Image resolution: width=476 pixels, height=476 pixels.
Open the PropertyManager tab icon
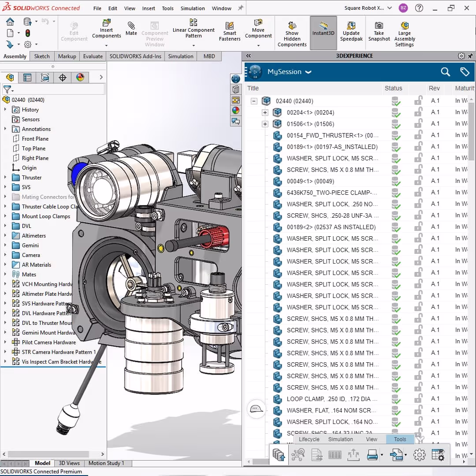27,78
